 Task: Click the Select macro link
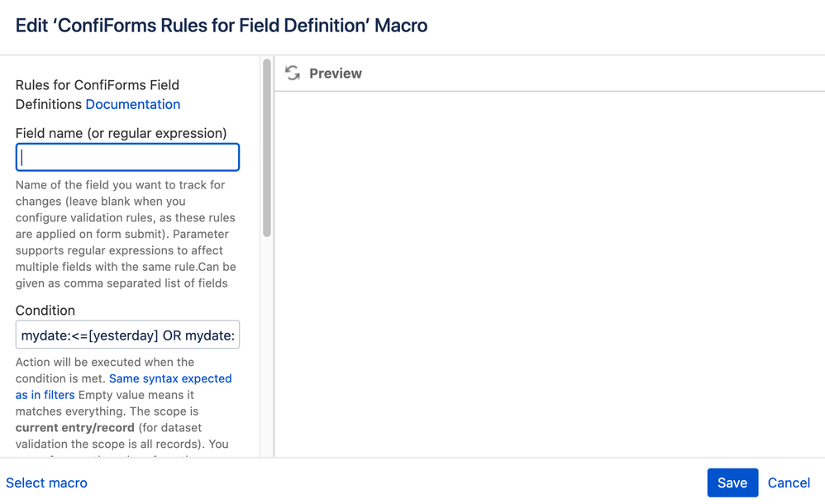coord(46,483)
